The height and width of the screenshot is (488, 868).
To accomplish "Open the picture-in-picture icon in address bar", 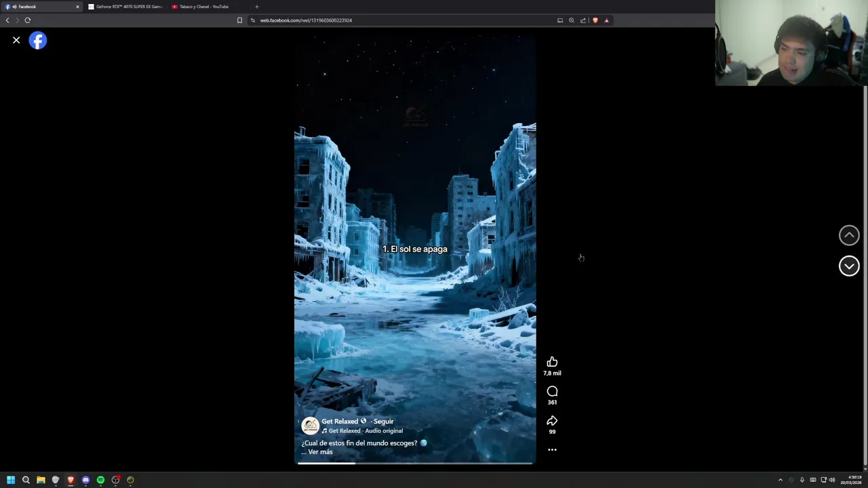I will (x=560, y=20).
